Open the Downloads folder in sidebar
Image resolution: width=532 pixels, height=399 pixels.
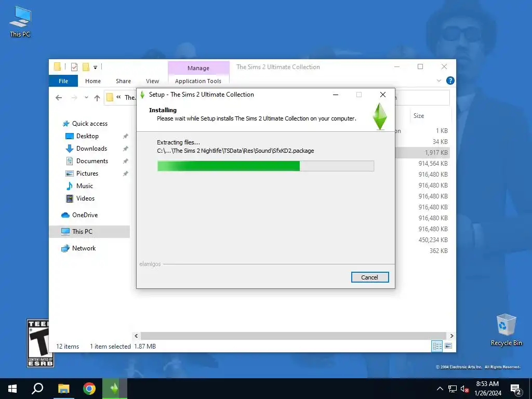pyautogui.click(x=91, y=149)
